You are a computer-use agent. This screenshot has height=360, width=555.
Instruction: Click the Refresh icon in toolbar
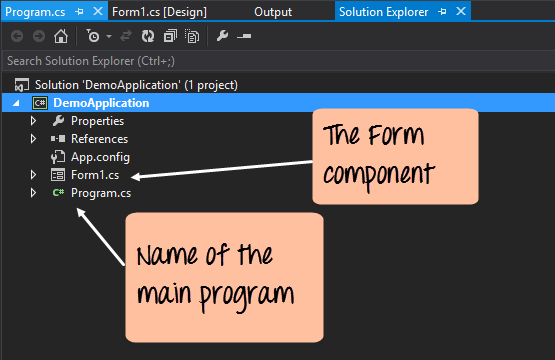click(148, 36)
